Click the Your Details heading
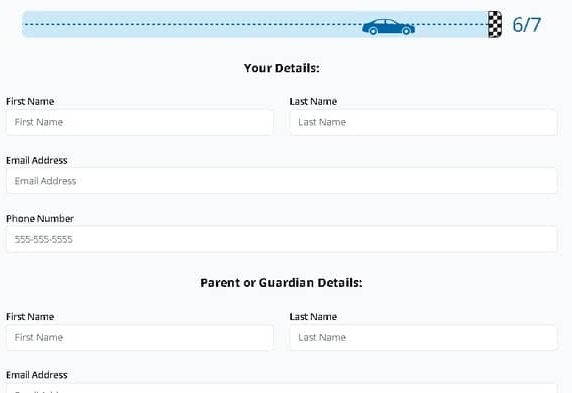Viewport: 572px width, 393px height. [282, 68]
